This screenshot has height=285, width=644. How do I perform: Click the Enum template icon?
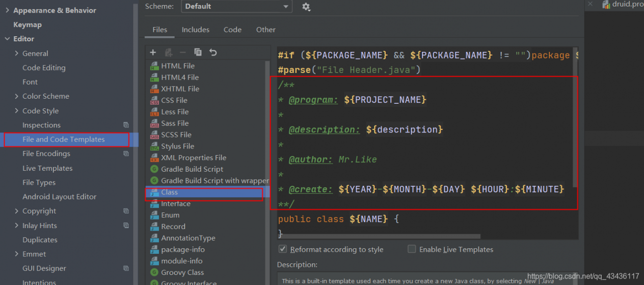[154, 216]
